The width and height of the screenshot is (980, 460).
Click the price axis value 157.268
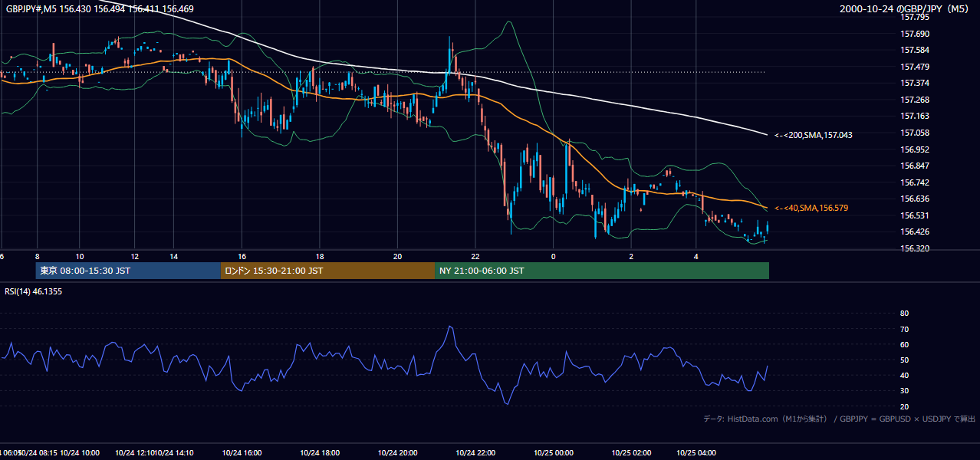[915, 100]
